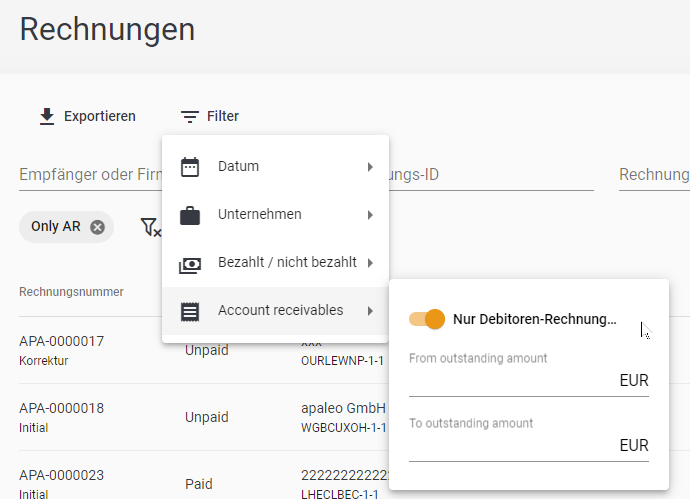Select invoice APA-0000023
690x499 pixels.
(62, 476)
